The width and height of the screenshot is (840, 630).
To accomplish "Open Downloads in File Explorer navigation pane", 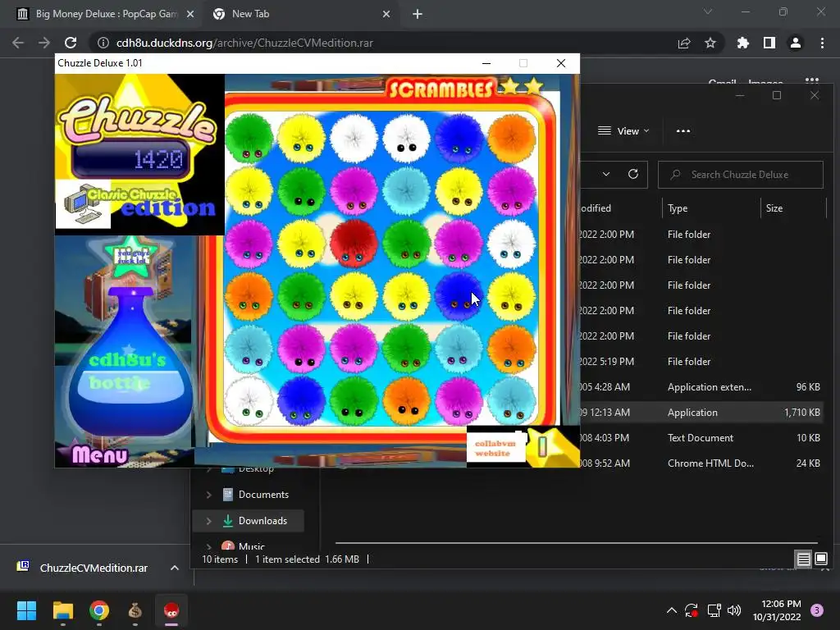I will (x=262, y=521).
